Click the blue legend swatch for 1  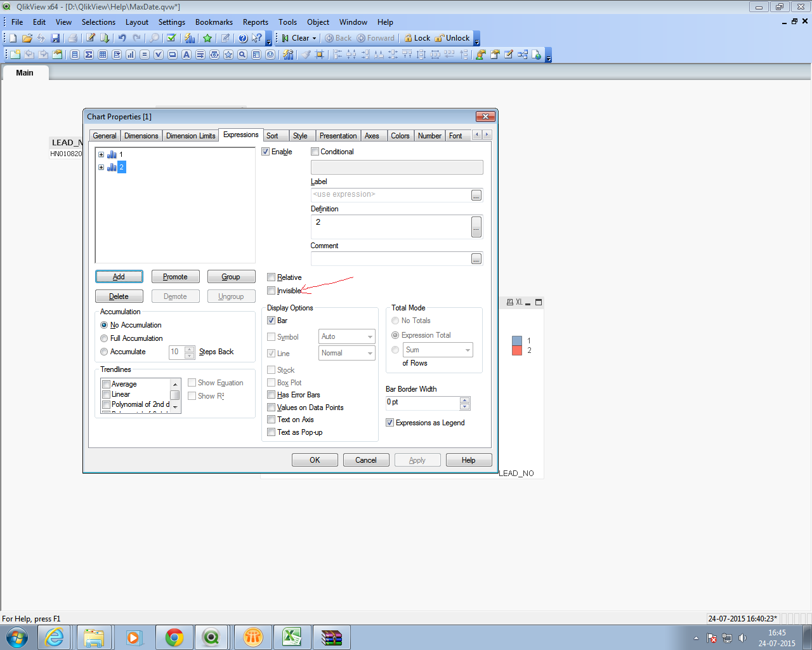pyautogui.click(x=516, y=341)
